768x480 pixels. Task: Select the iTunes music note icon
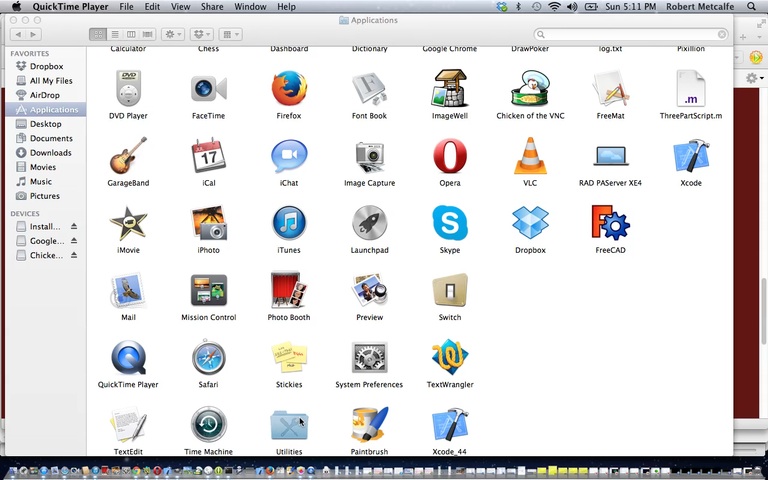(289, 223)
